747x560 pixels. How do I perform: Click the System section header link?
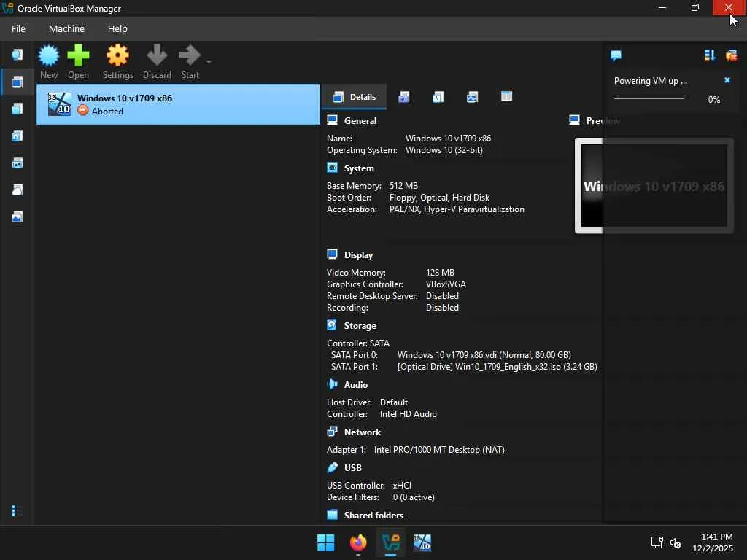point(359,168)
